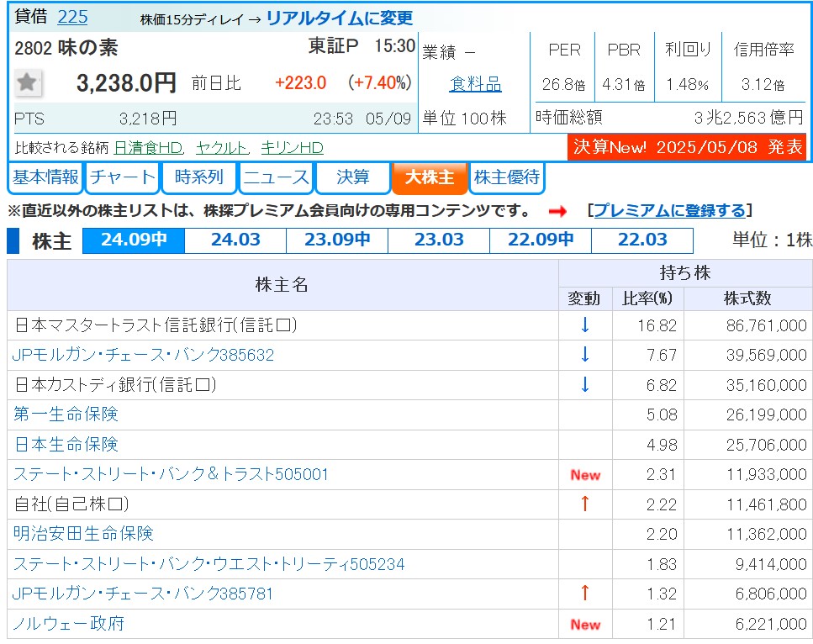The height and width of the screenshot is (644, 813).
Task: Open shareholder JPモルガン・チェース・バンク385781
Action: (x=143, y=594)
